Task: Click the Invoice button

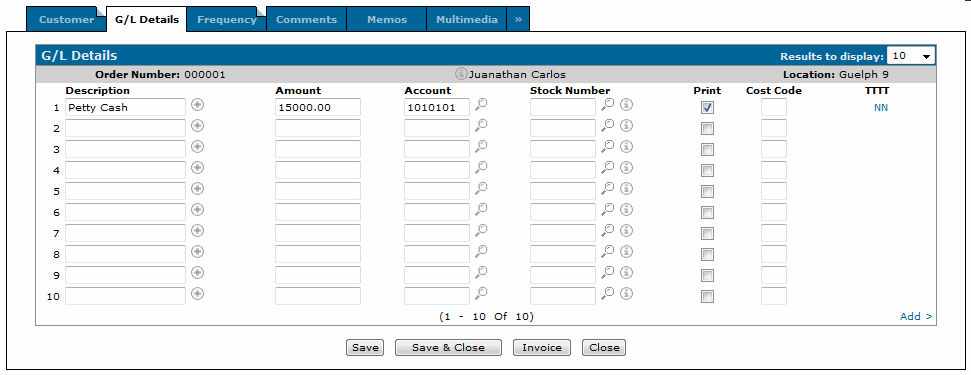Action: pyautogui.click(x=542, y=347)
